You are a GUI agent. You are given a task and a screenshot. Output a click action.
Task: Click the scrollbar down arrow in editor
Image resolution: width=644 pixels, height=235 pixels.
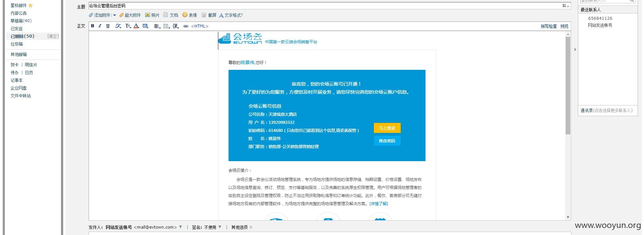tap(568, 218)
